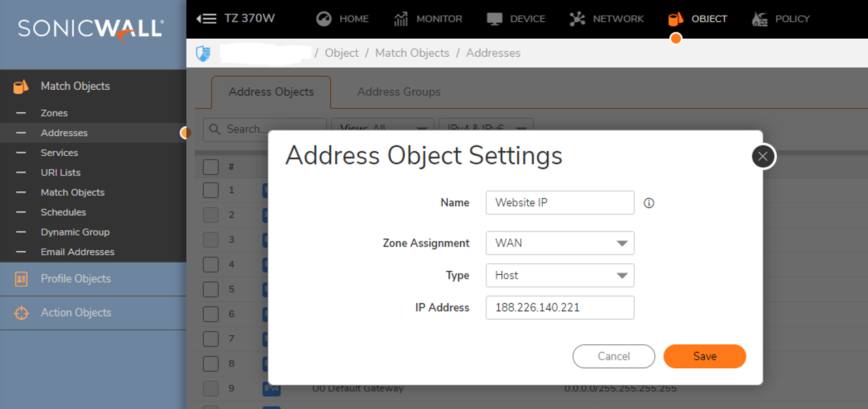Click the info icon beside Name field
868x409 pixels.
click(649, 203)
